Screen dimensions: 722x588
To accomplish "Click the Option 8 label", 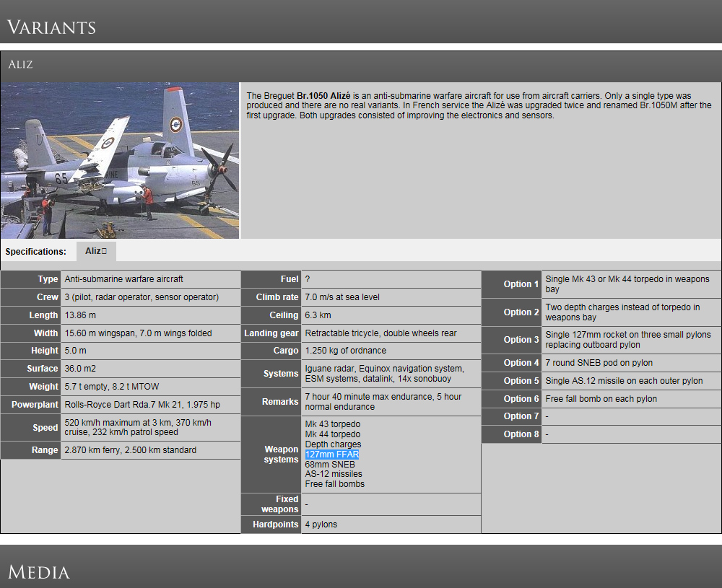I will coord(521,434).
